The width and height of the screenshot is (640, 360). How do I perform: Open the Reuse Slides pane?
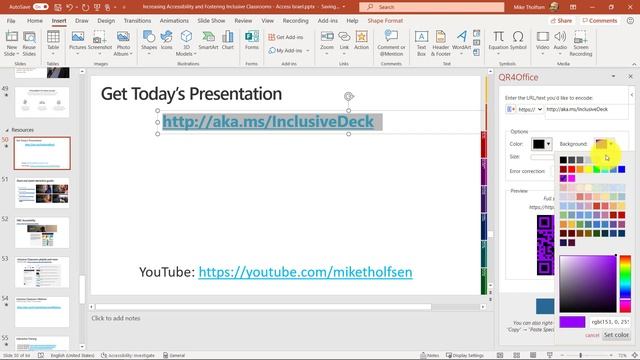coord(29,43)
